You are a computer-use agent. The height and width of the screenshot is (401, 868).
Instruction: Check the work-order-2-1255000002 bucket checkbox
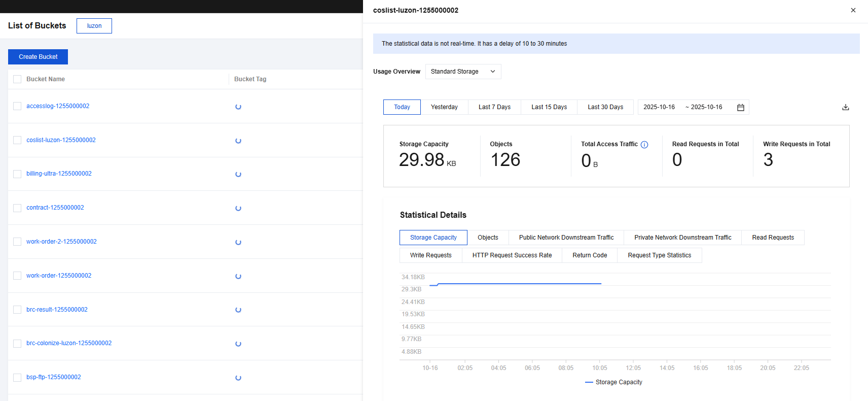click(17, 242)
